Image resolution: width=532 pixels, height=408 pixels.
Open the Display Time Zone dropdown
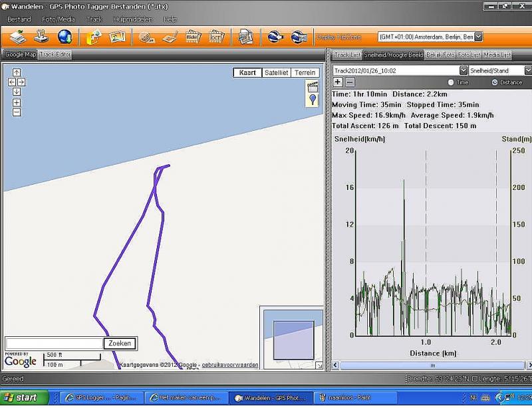click(x=478, y=37)
